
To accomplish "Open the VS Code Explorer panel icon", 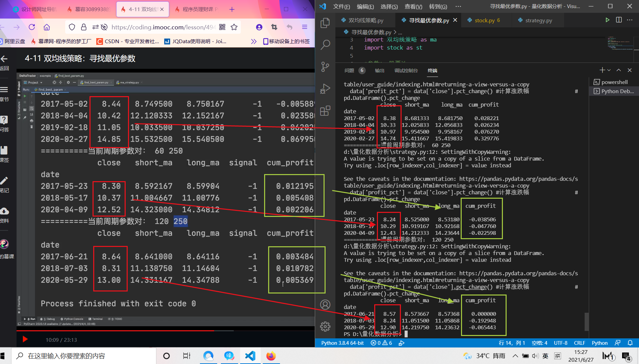I will pyautogui.click(x=325, y=23).
